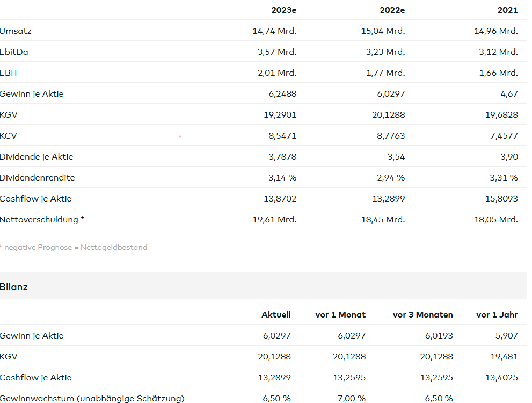
Task: Click the Bilanz section heading
Action: [14, 287]
